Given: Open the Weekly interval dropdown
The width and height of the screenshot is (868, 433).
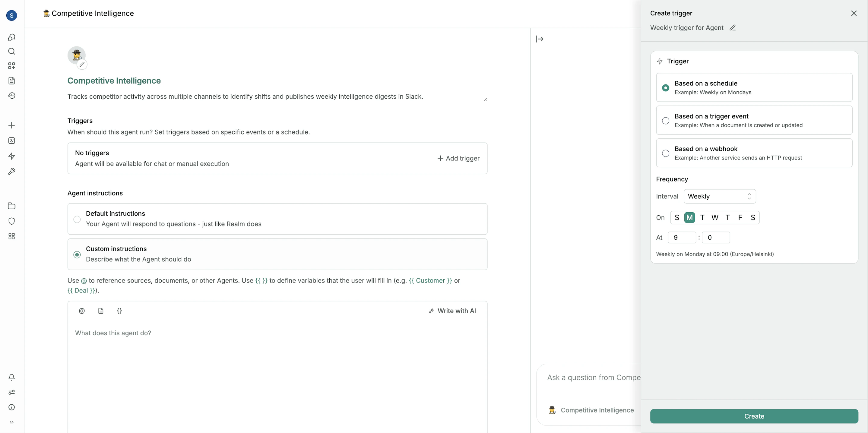Looking at the screenshot, I should [x=720, y=196].
